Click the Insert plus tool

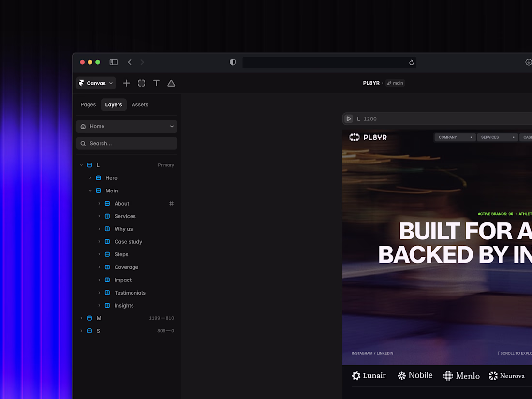[126, 83]
